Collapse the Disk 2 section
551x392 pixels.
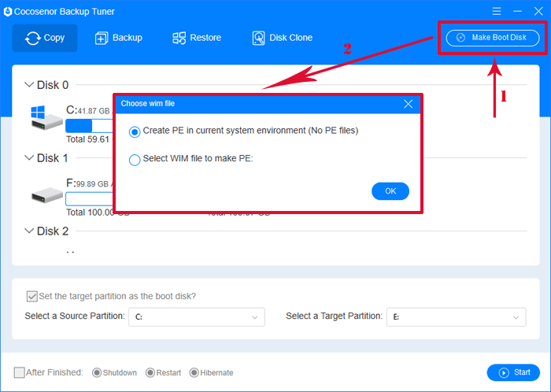pyautogui.click(x=29, y=231)
